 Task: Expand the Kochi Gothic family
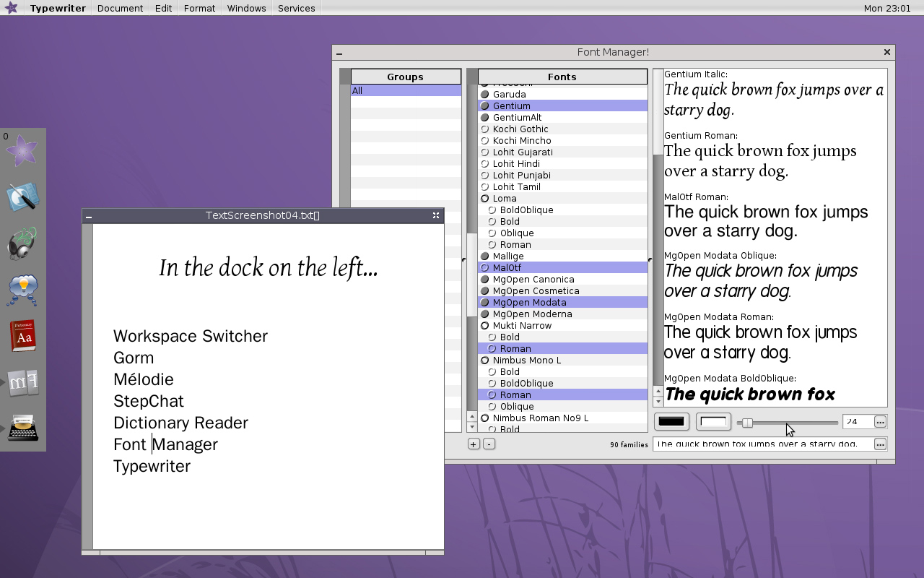(x=485, y=129)
